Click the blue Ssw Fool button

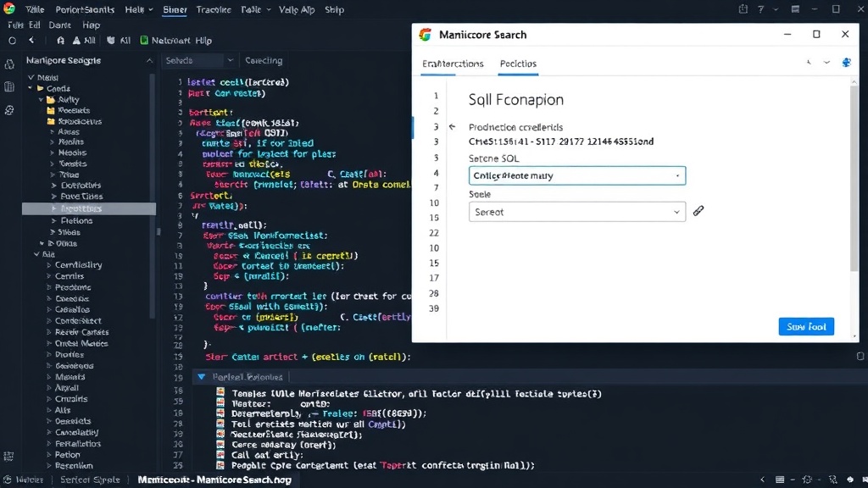[806, 326]
